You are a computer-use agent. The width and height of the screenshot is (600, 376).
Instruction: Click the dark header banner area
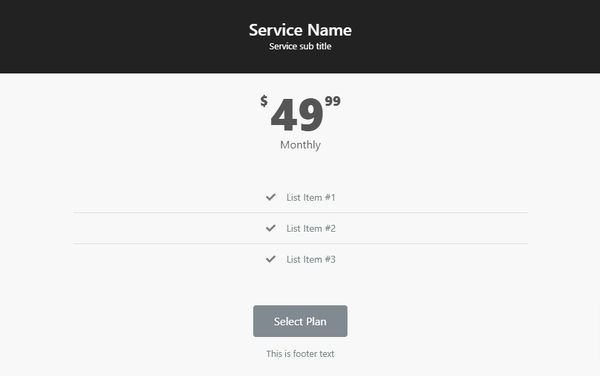tap(300, 36)
